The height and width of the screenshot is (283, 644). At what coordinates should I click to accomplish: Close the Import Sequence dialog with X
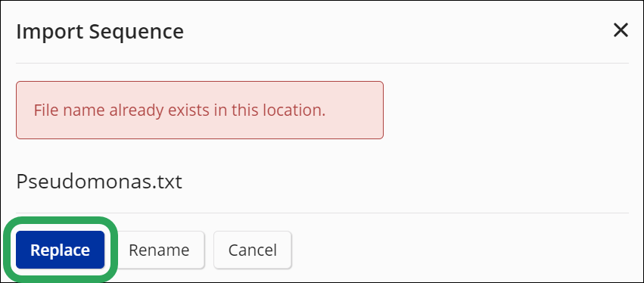click(x=621, y=30)
